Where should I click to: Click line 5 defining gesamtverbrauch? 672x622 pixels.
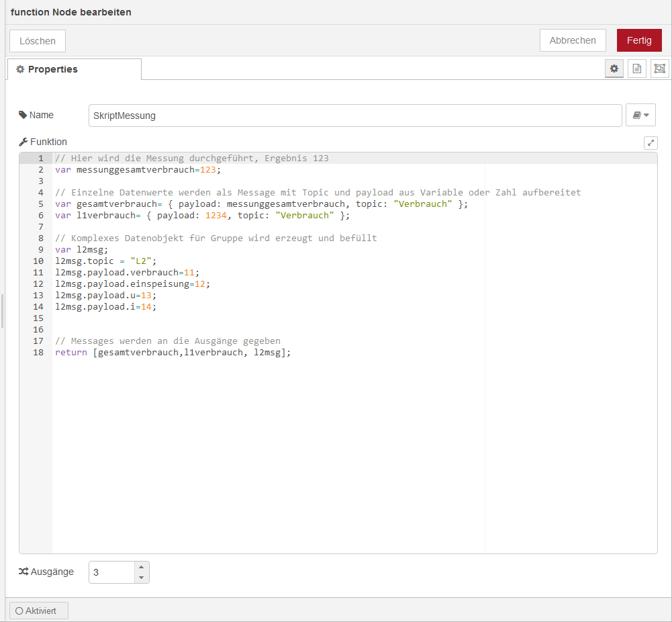click(261, 204)
